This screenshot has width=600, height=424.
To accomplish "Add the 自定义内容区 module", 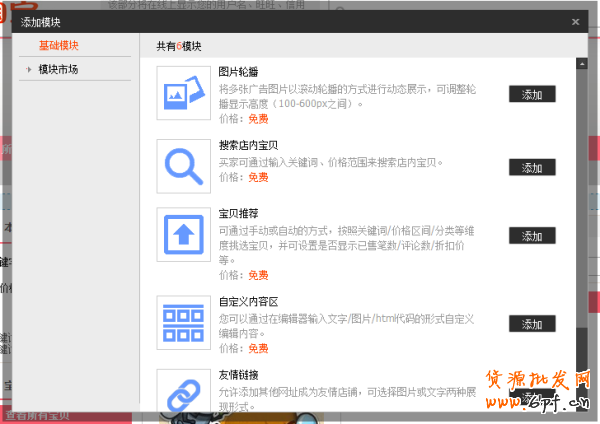I will tap(532, 324).
